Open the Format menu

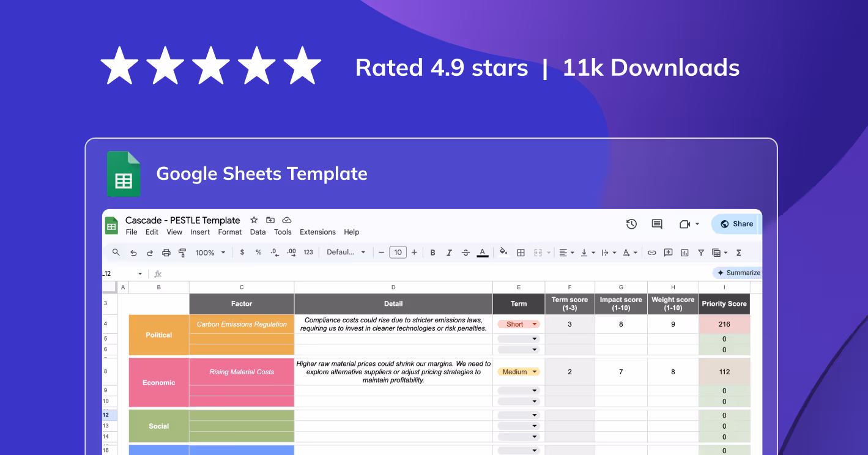click(230, 232)
